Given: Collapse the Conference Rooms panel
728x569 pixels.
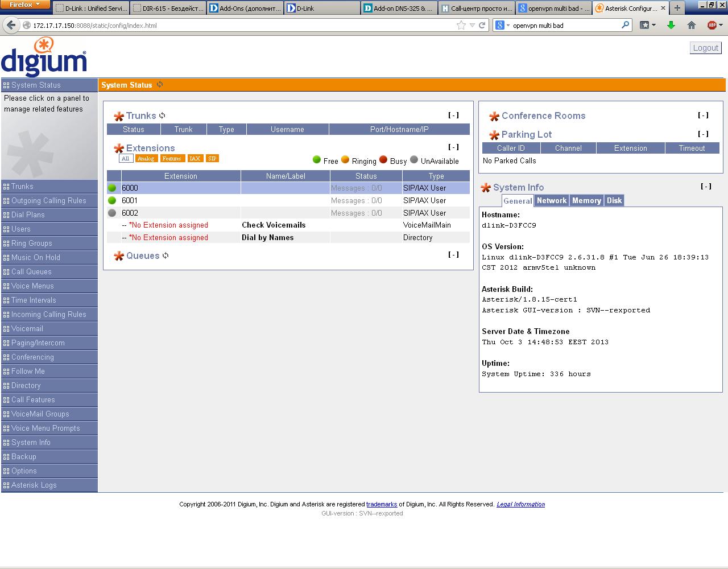Looking at the screenshot, I should 703,115.
